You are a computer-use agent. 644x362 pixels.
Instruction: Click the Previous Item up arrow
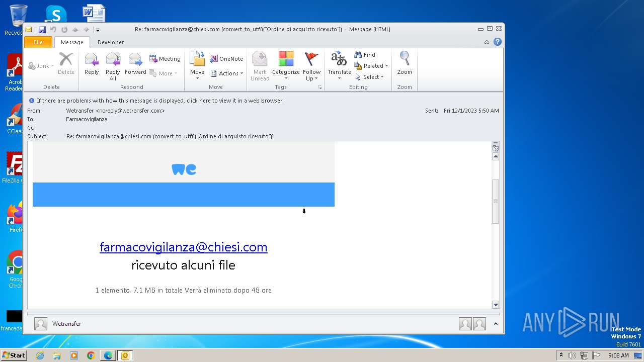click(x=75, y=30)
